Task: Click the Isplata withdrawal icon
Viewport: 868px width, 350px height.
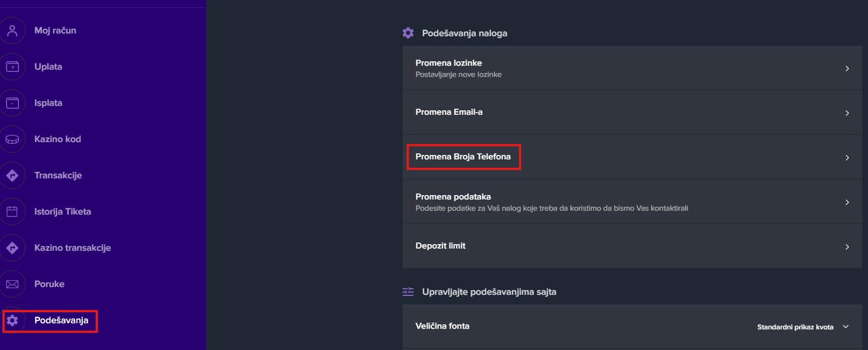Action: click(x=12, y=103)
